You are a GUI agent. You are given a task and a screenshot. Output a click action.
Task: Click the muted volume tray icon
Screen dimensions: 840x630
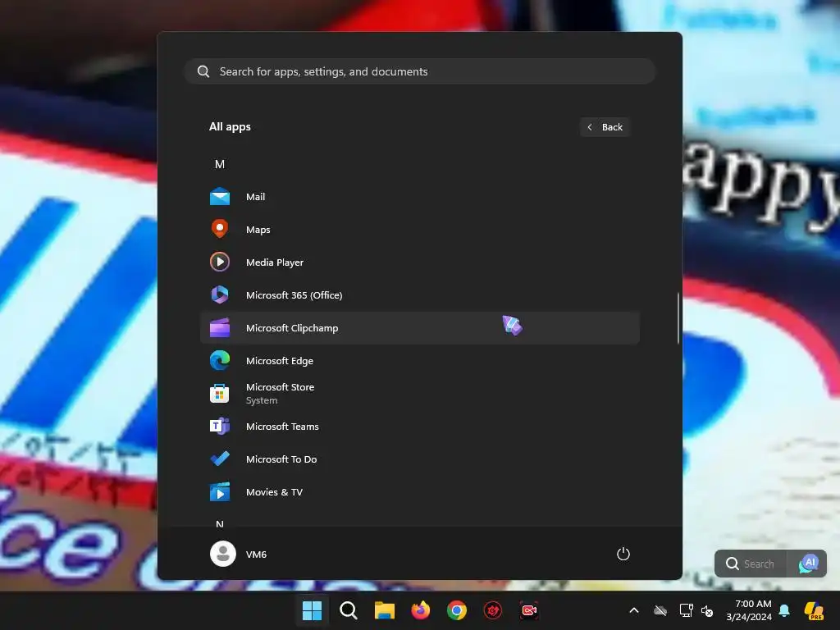707,610
